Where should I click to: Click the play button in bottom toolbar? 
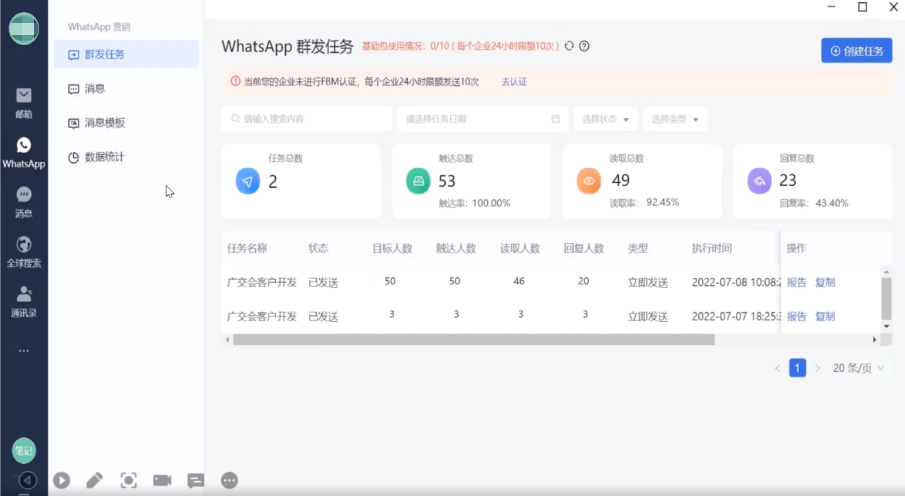(61, 480)
